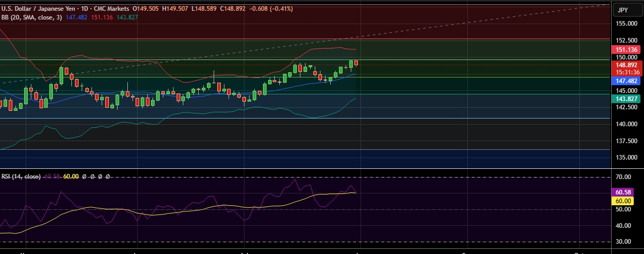This screenshot has height=254, width=644.
Task: Click the blue 147.482 price axis label
Action: [x=626, y=81]
